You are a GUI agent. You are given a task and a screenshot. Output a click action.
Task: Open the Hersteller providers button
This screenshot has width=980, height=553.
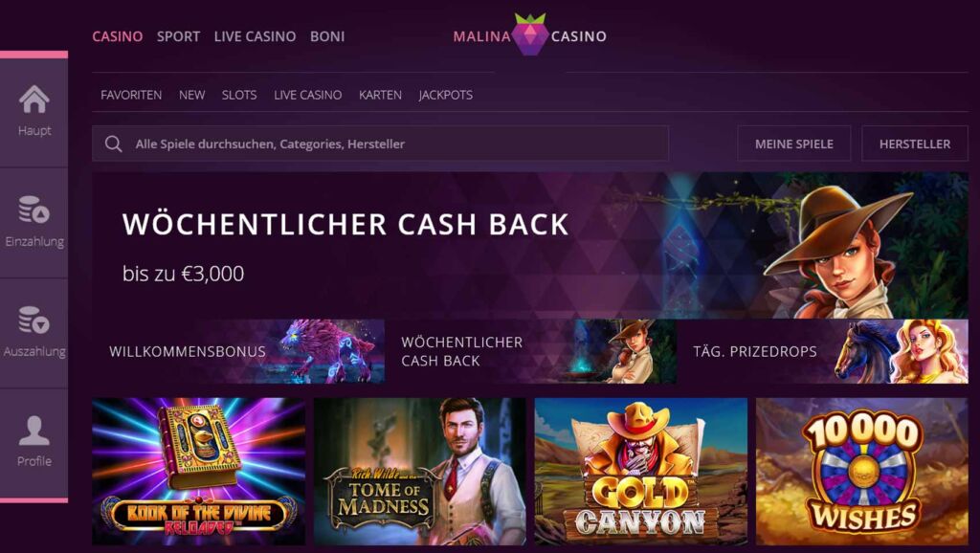tap(914, 144)
